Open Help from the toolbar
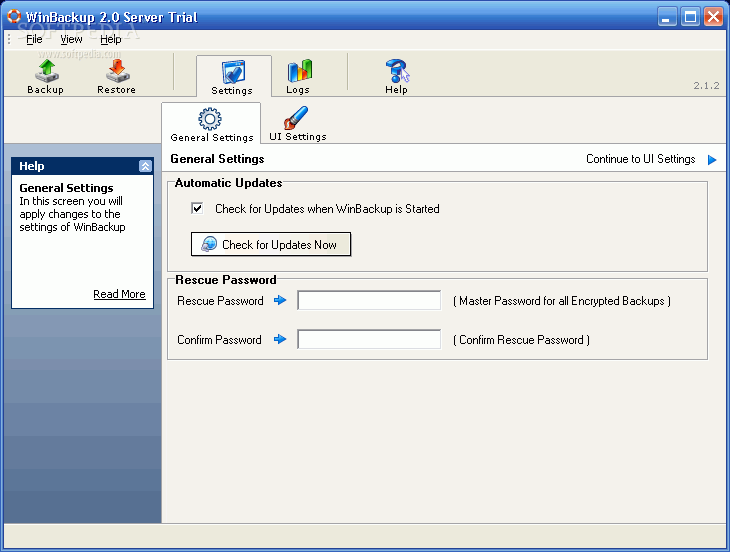The image size is (730, 552). pos(397,77)
